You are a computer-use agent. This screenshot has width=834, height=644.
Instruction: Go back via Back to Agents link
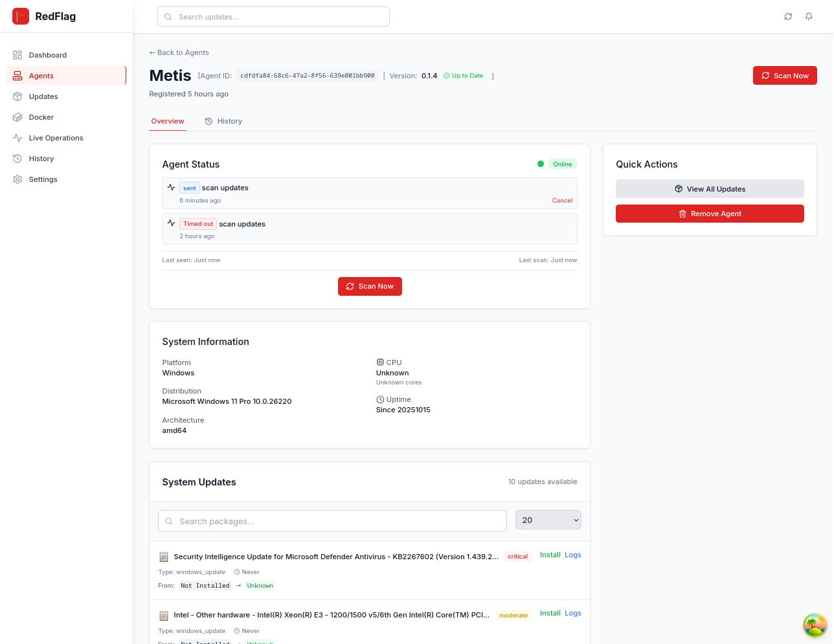point(179,52)
